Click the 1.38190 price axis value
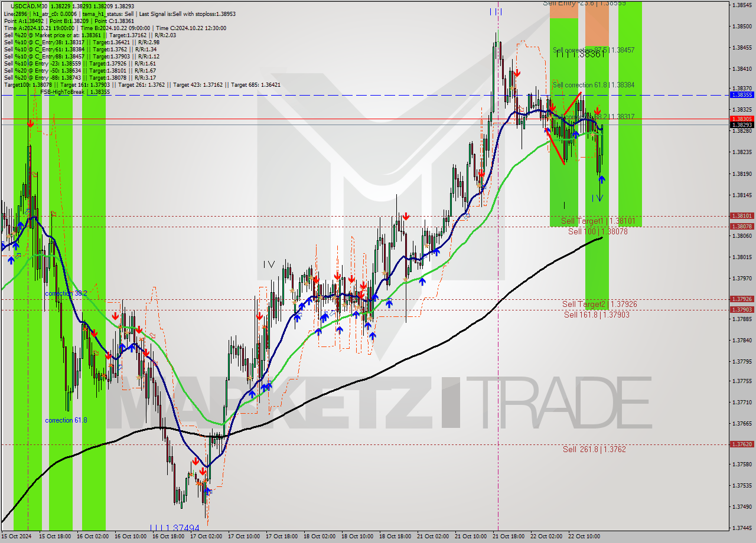 [x=742, y=174]
